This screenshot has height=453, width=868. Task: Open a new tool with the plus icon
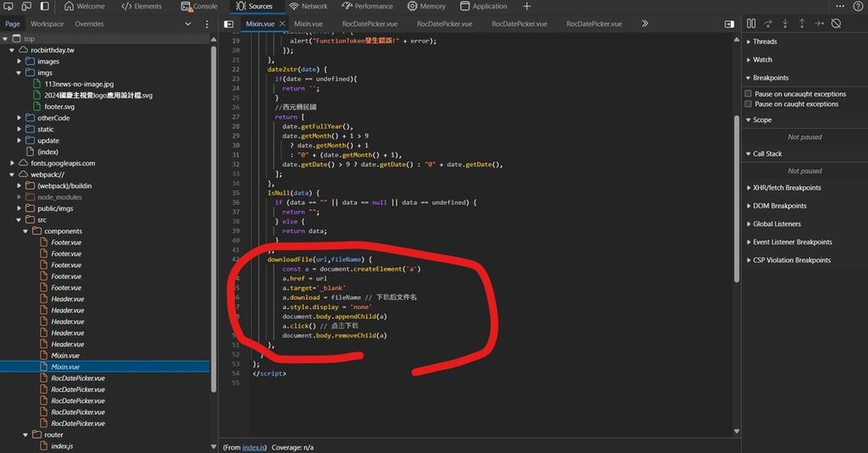(x=526, y=6)
